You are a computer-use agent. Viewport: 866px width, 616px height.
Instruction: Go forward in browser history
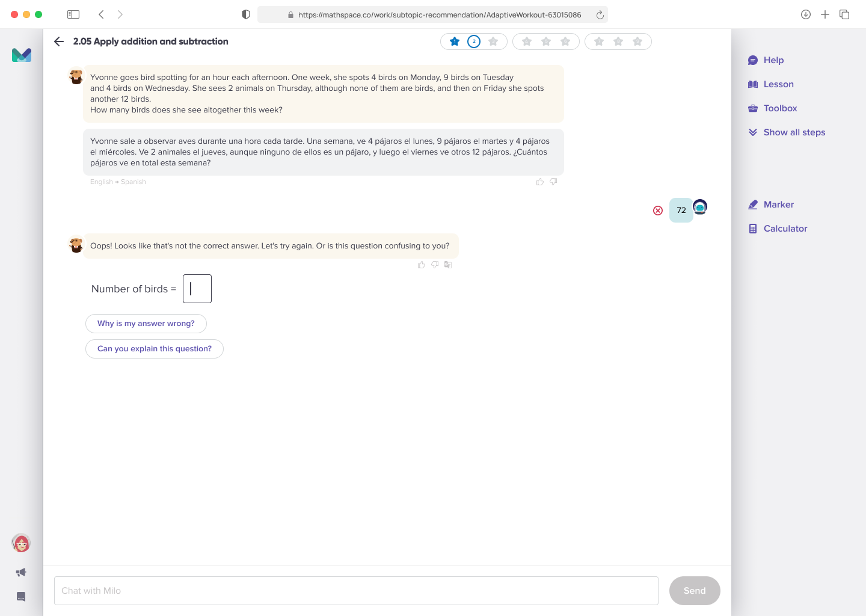[x=120, y=14]
